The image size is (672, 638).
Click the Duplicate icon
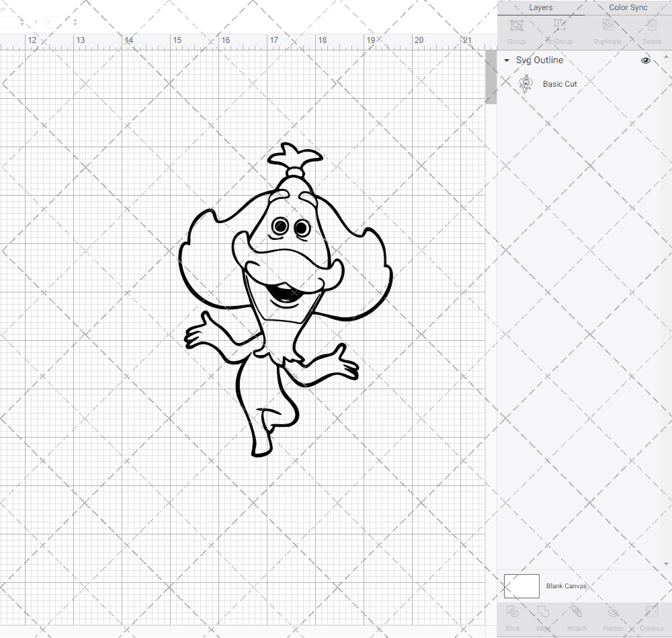click(x=607, y=29)
